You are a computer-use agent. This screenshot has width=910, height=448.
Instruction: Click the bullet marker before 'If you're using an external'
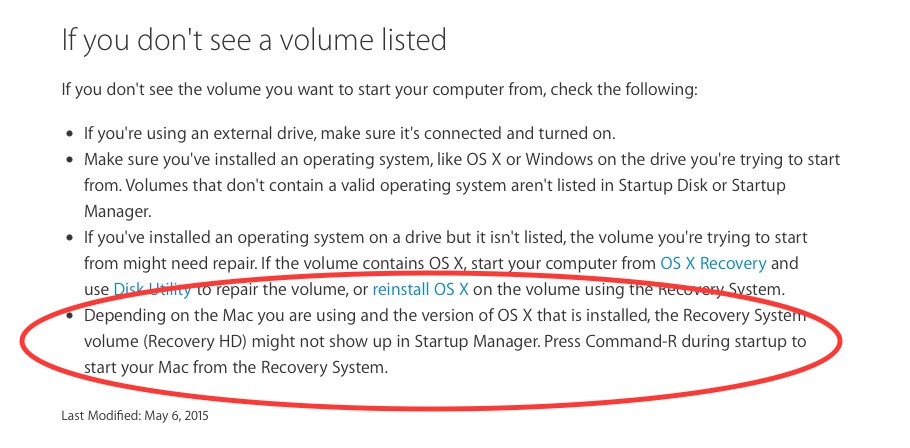68,134
